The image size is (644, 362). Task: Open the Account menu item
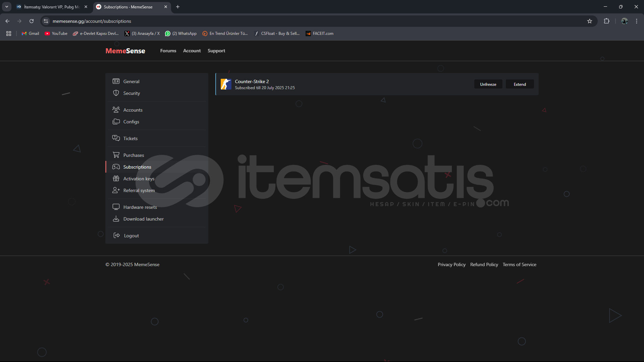coord(192,51)
